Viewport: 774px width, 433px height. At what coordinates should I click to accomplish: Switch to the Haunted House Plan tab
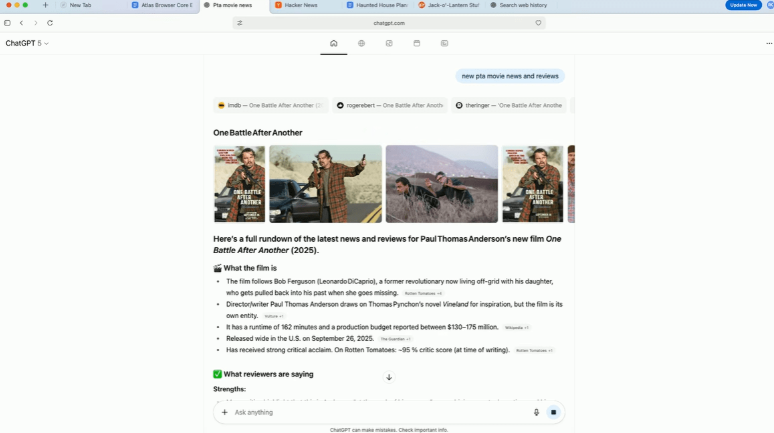click(376, 5)
